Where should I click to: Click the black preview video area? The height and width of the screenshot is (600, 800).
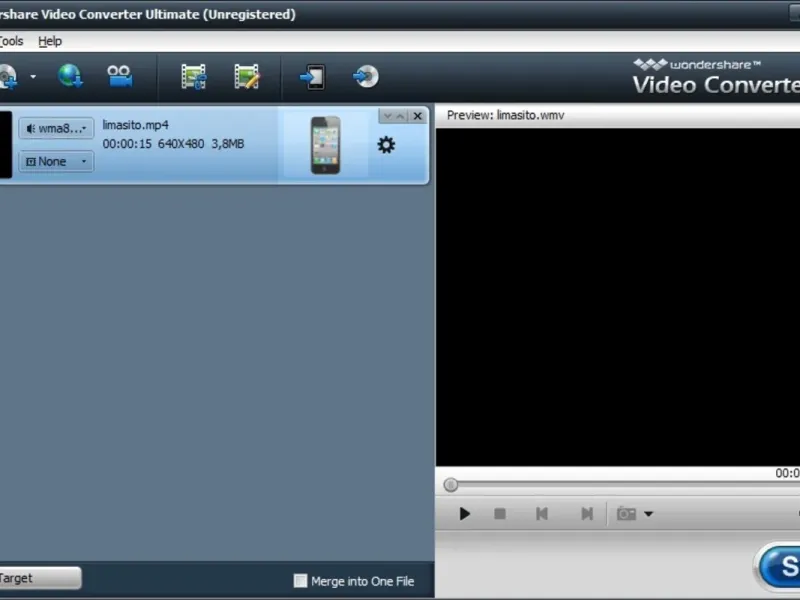pyautogui.click(x=618, y=297)
